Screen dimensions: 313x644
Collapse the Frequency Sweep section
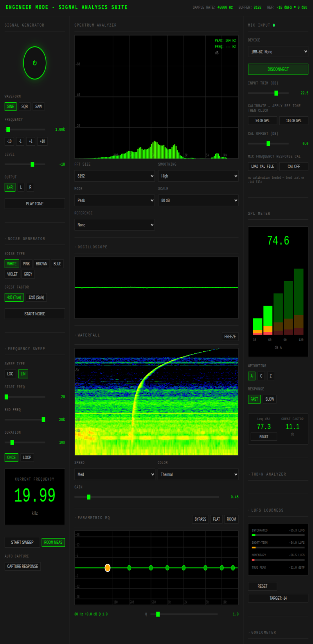pos(25,349)
